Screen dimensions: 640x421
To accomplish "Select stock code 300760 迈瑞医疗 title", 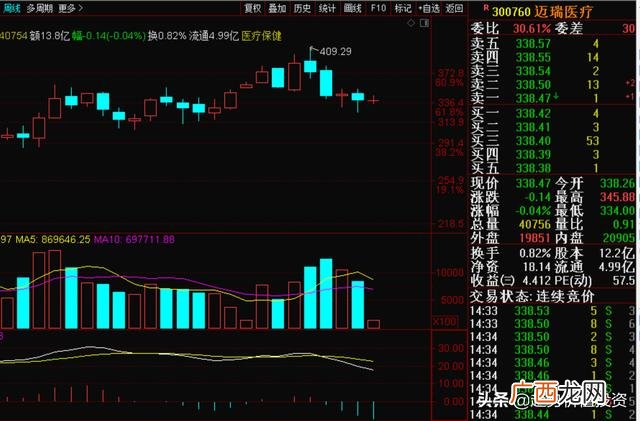I will [x=542, y=12].
